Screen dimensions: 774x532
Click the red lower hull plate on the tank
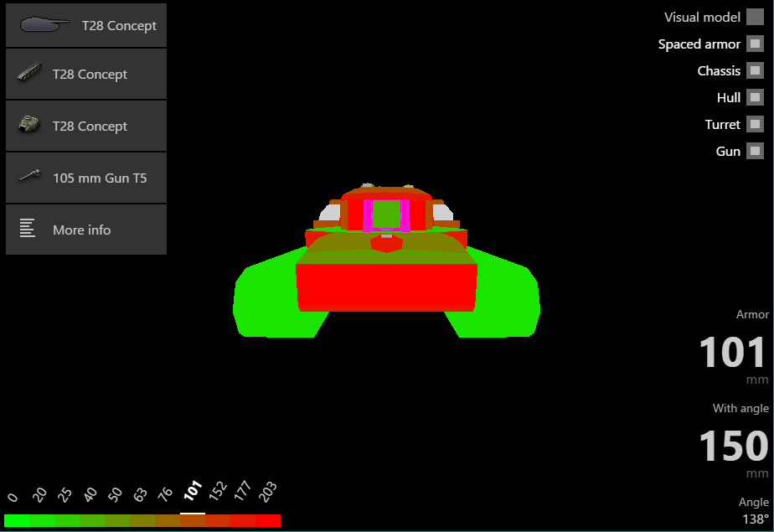pyautogui.click(x=386, y=287)
